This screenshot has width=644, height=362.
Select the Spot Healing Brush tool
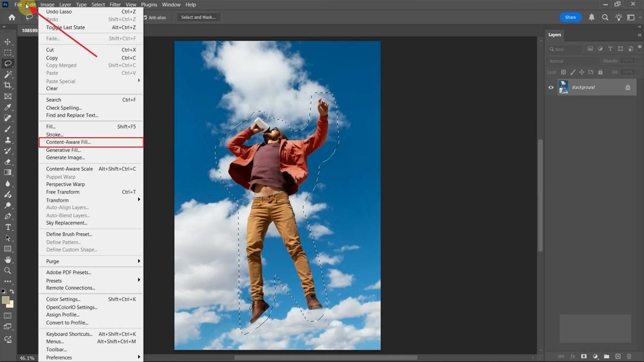pyautogui.click(x=7, y=118)
